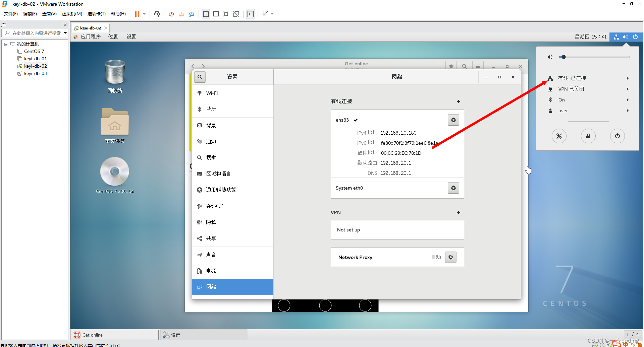Add a new VPN connection
The image size is (644, 347).
click(459, 212)
